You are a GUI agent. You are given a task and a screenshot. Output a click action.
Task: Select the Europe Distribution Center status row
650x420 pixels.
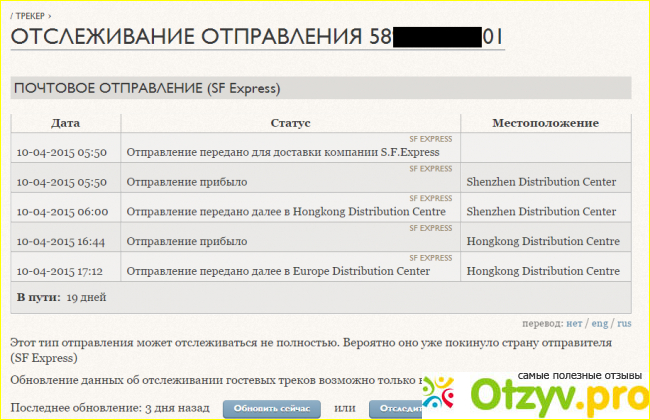coord(278,272)
